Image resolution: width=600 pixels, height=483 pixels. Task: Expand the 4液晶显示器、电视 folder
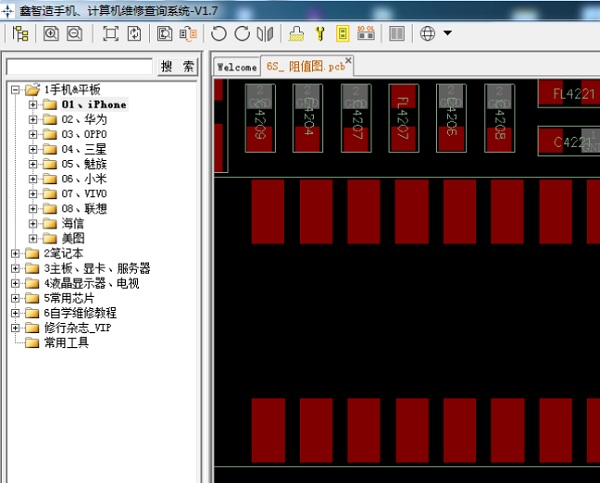coord(15,283)
